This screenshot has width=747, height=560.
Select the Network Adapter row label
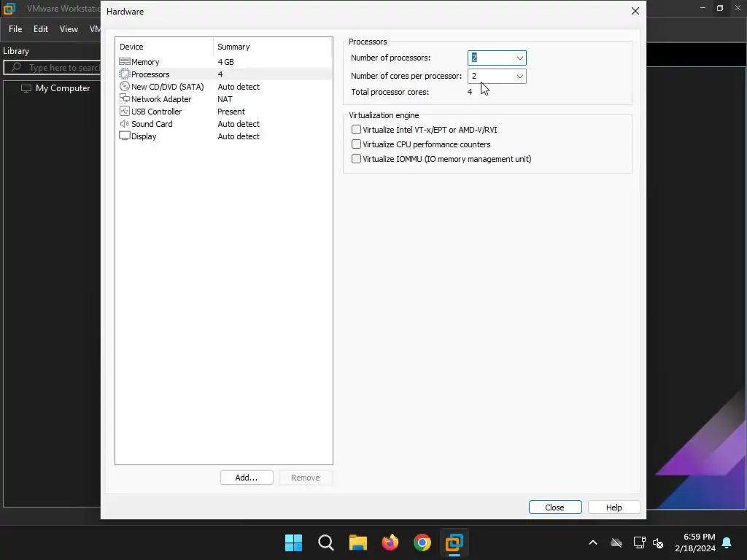tap(161, 99)
